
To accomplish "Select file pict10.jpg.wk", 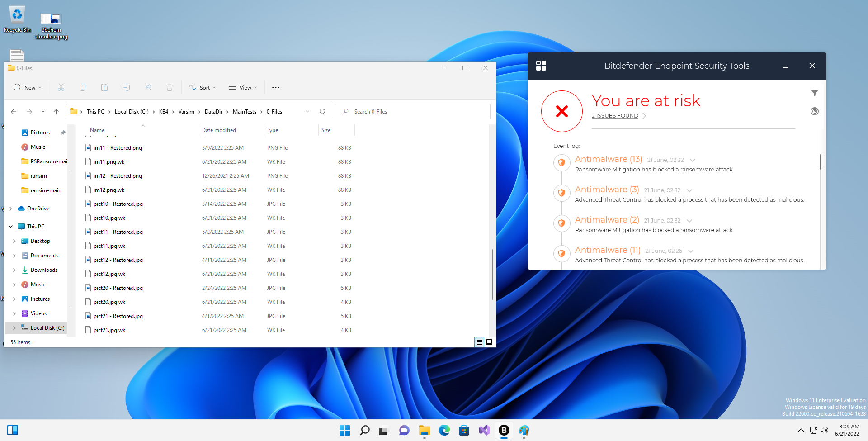I will 109,218.
